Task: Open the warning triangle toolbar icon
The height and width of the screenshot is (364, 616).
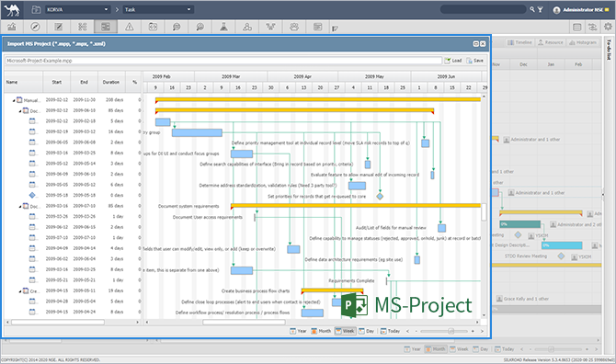Action: (x=130, y=27)
